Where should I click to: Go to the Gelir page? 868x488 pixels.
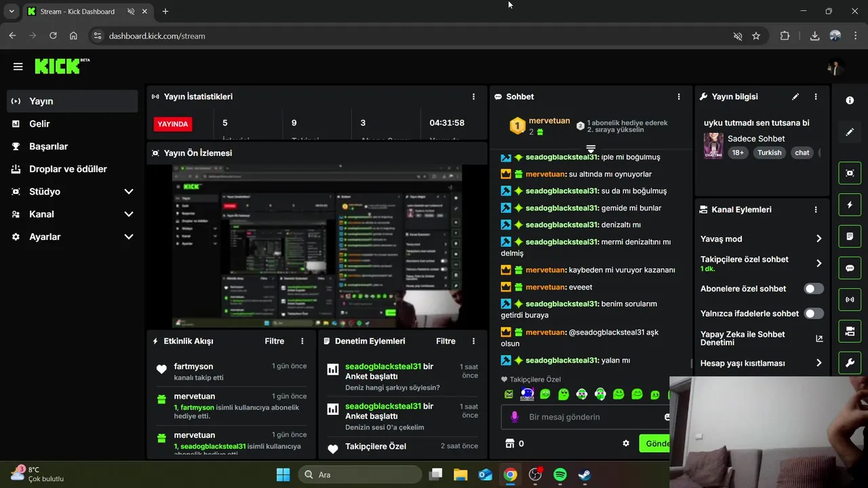pyautogui.click(x=73, y=123)
